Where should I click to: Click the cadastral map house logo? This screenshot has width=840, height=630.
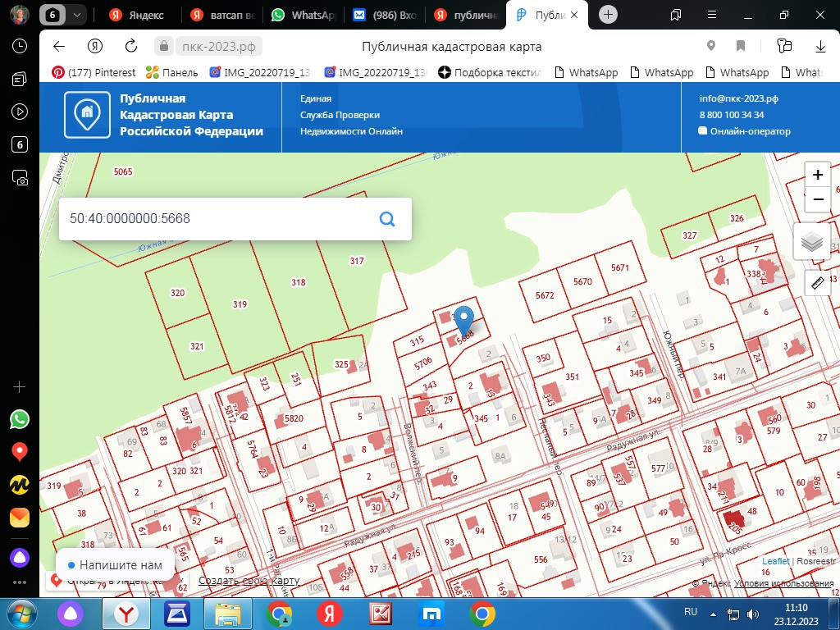click(87, 115)
